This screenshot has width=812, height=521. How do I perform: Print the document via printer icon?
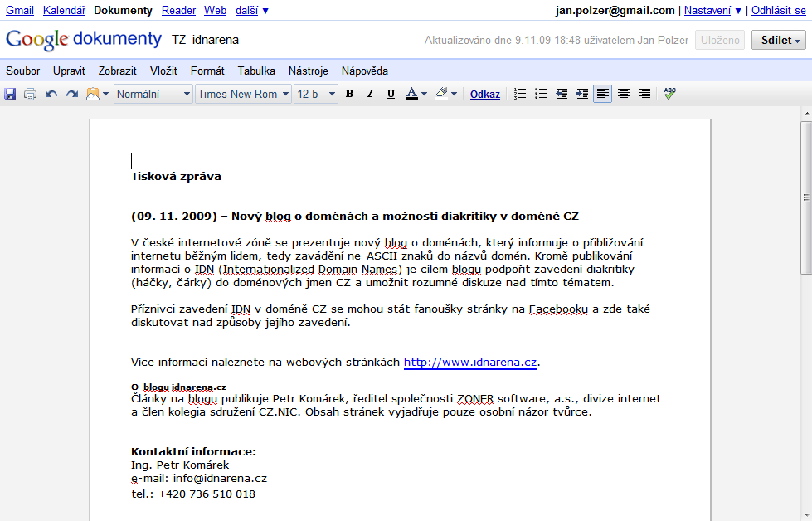coord(31,94)
